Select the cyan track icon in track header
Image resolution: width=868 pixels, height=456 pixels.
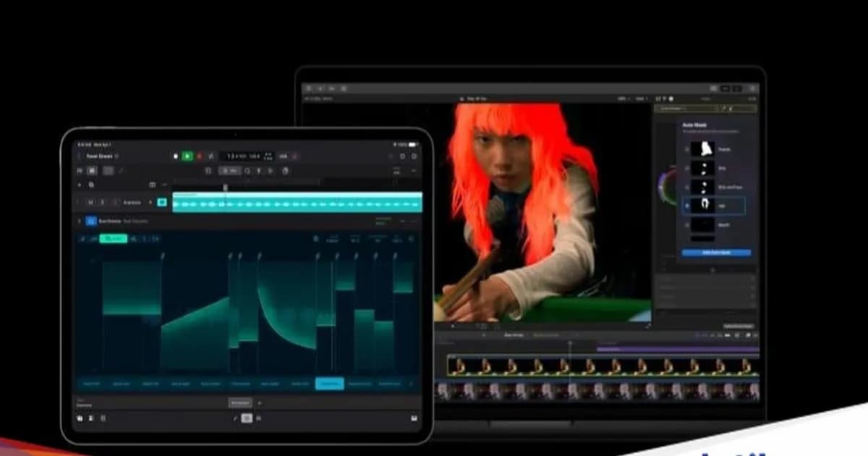(x=162, y=203)
